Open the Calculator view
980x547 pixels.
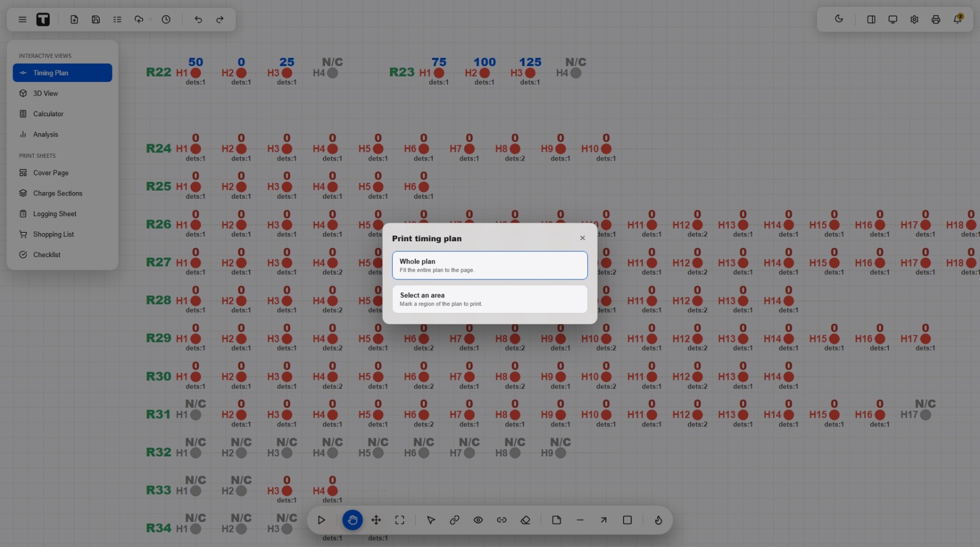(62, 114)
